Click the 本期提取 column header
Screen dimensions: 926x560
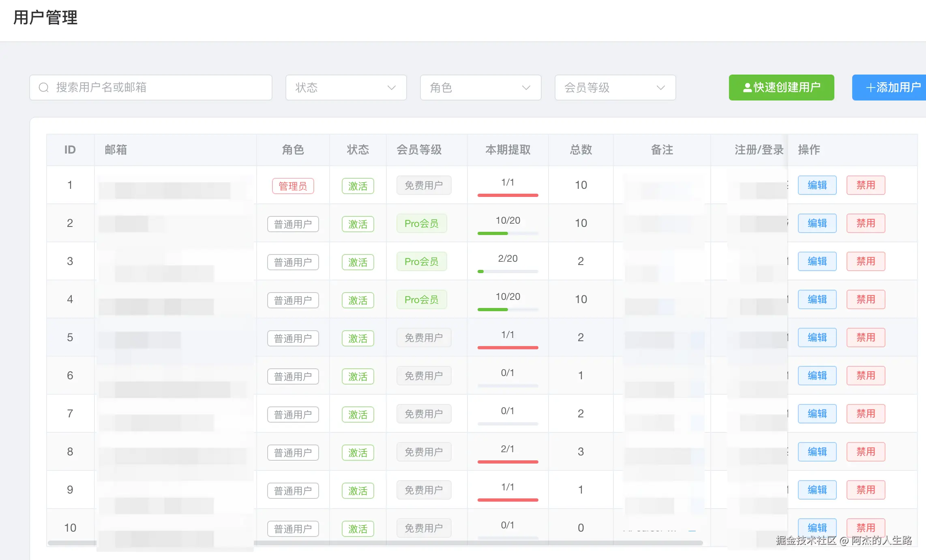508,150
